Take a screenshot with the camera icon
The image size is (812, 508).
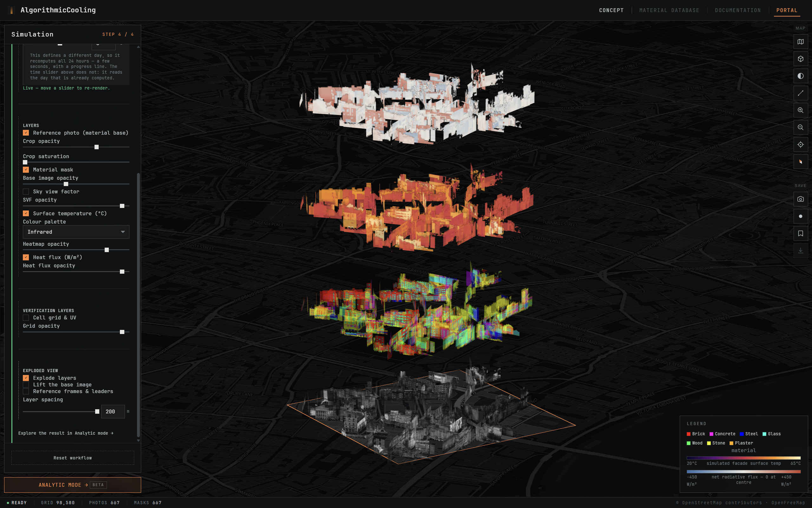(x=800, y=199)
